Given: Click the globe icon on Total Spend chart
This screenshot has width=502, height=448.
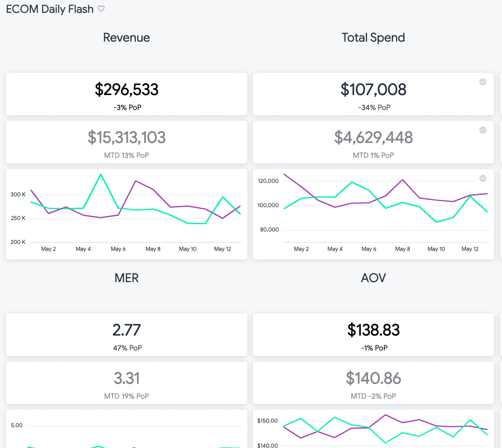Looking at the screenshot, I should coord(483,178).
